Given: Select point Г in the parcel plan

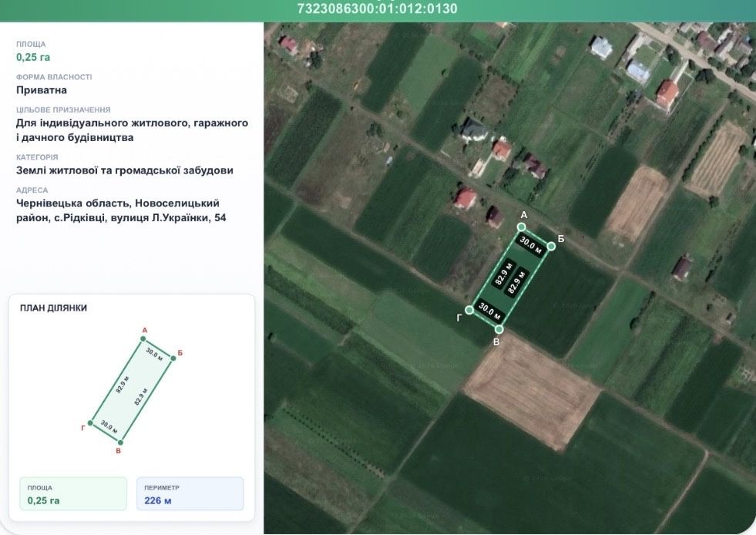Looking at the screenshot, I should (90, 423).
